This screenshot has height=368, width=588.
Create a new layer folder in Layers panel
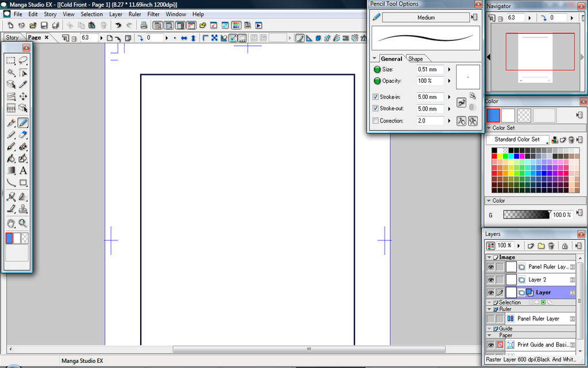coord(541,246)
